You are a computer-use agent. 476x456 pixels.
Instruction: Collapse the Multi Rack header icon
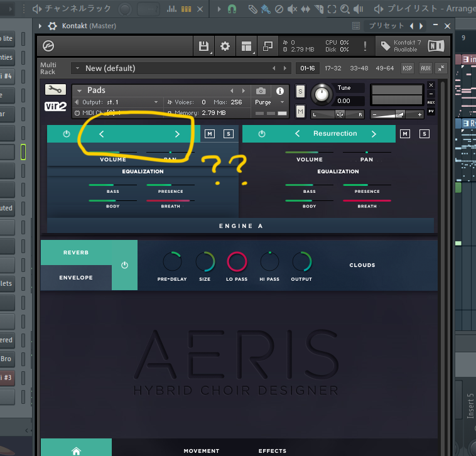tap(441, 68)
